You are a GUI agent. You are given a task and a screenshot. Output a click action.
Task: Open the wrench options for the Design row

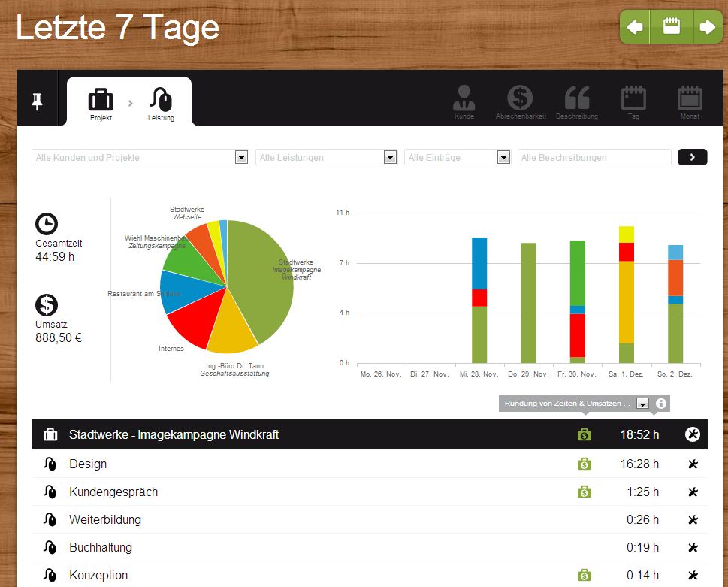[x=693, y=464]
